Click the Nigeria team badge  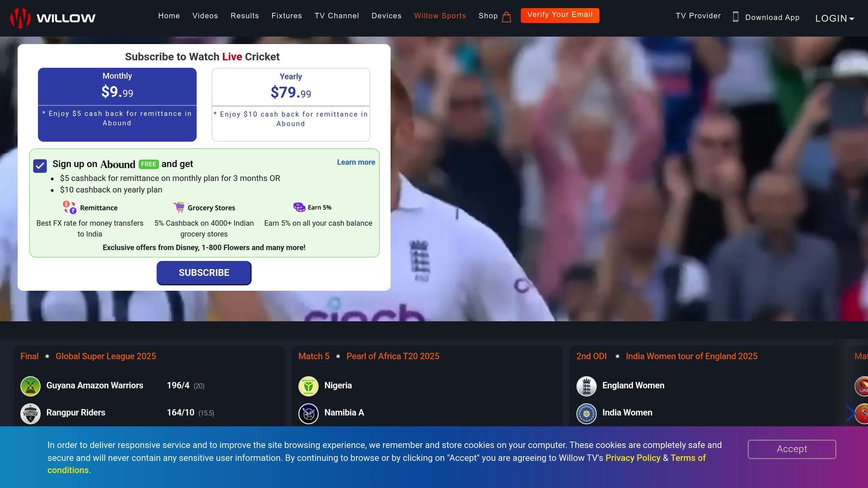(x=309, y=386)
